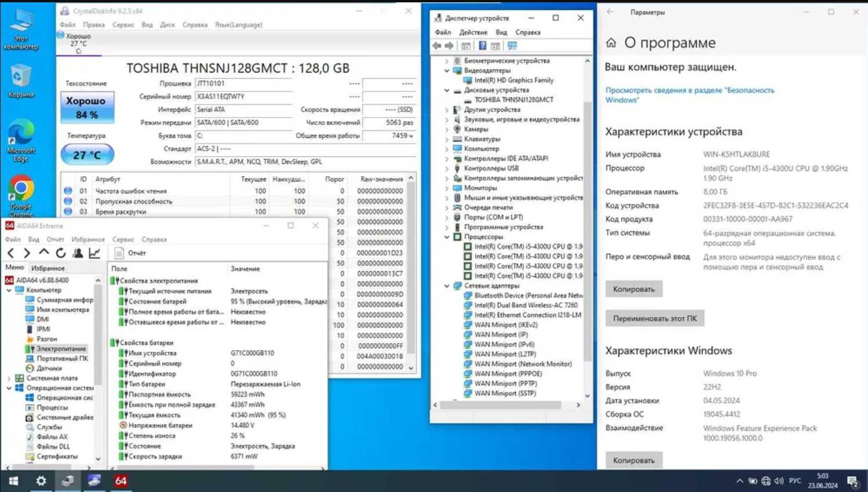
Task: Click the Хорошо 84 % health status button
Action: pos(87,107)
